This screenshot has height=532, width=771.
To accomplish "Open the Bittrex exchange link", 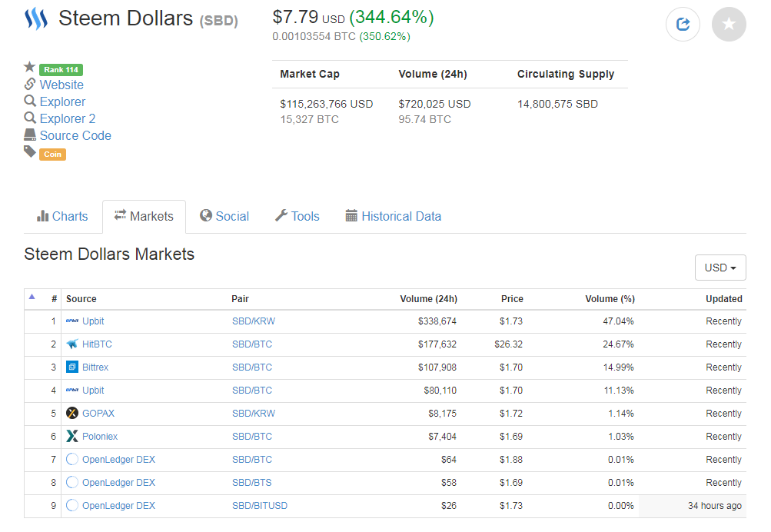I will pyautogui.click(x=95, y=367).
